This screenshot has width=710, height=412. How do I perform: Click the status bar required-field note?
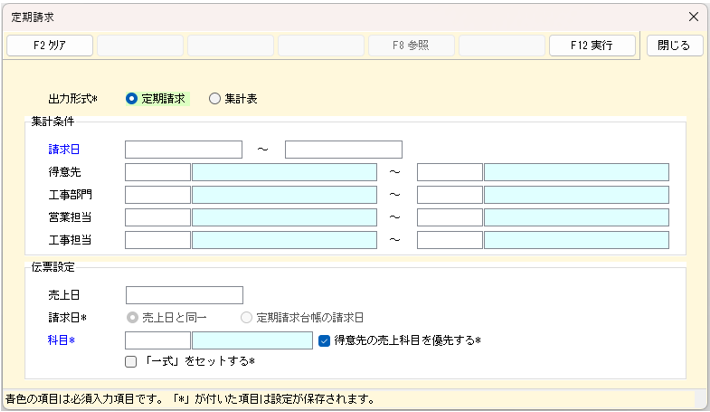tap(190, 399)
